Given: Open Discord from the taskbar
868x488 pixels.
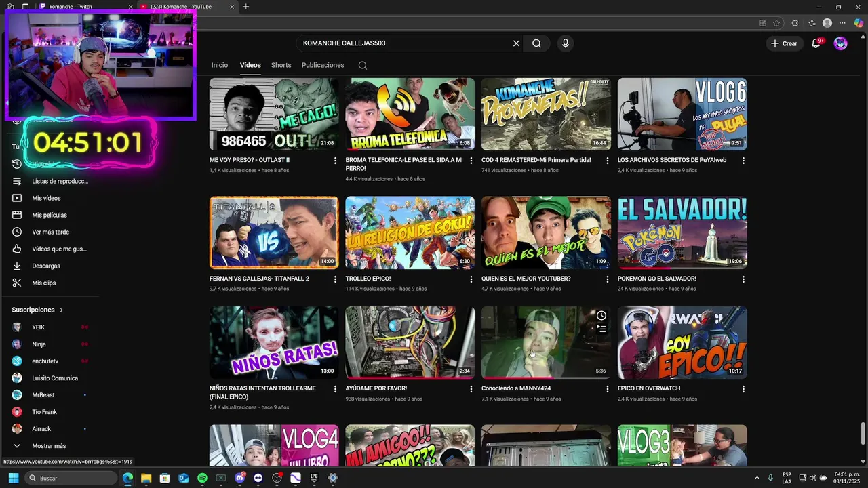Looking at the screenshot, I should click(239, 478).
